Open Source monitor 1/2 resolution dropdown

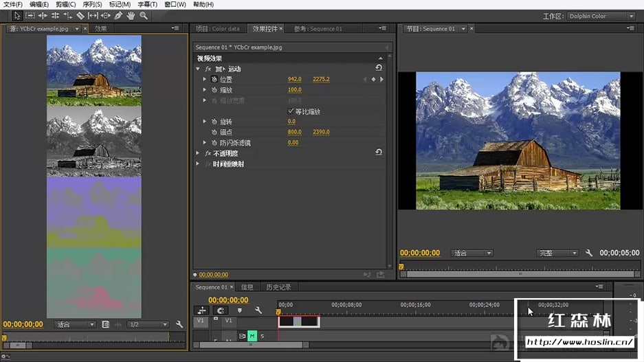click(x=148, y=324)
